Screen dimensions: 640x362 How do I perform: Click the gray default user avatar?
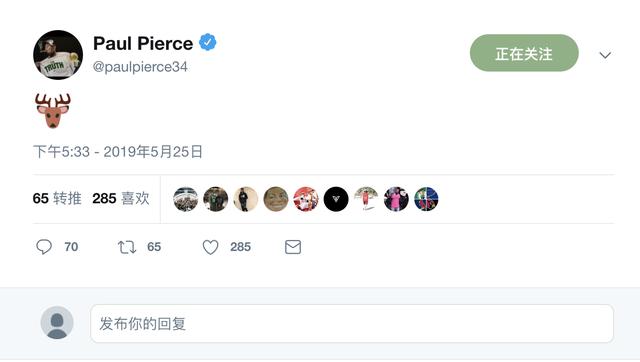(x=57, y=322)
